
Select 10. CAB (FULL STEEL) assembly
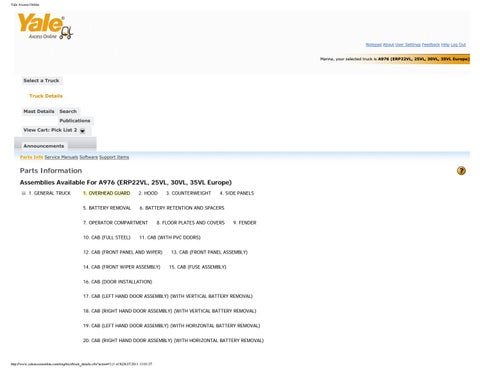[x=107, y=237]
